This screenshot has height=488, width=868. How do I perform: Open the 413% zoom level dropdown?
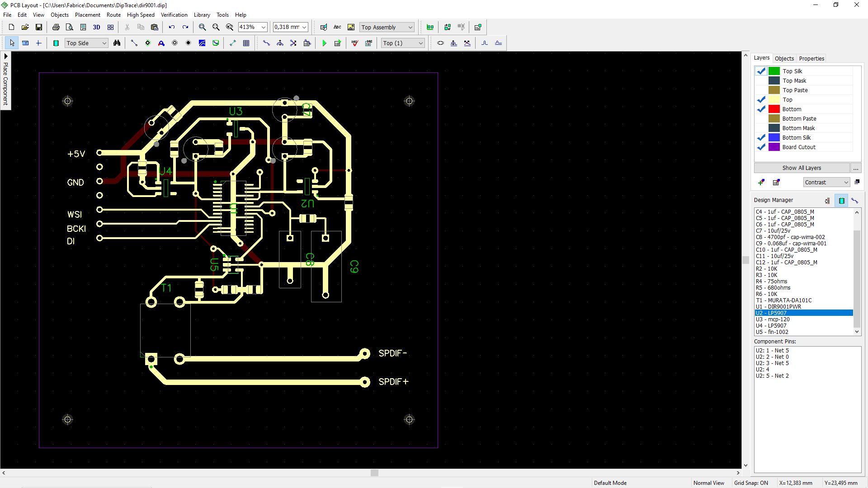point(264,27)
